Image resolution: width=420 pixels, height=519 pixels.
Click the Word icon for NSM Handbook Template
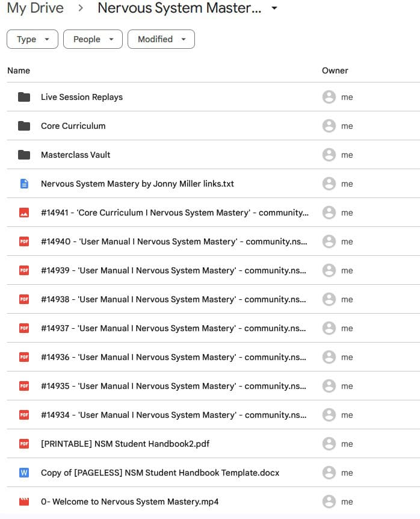[24, 473]
